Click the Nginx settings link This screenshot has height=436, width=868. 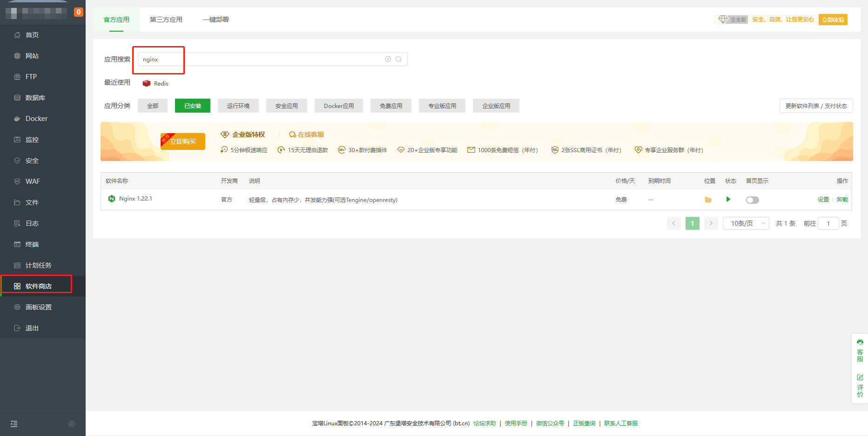point(823,200)
